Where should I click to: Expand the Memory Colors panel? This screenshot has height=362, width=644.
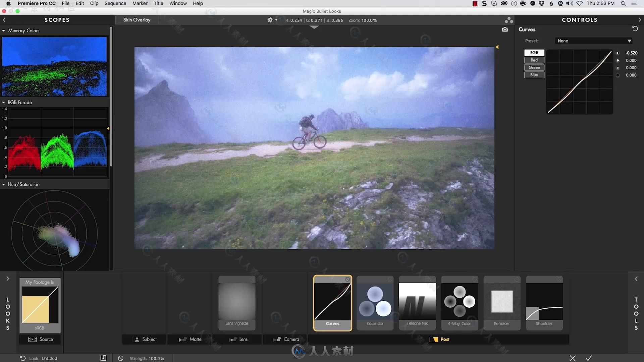click(4, 31)
